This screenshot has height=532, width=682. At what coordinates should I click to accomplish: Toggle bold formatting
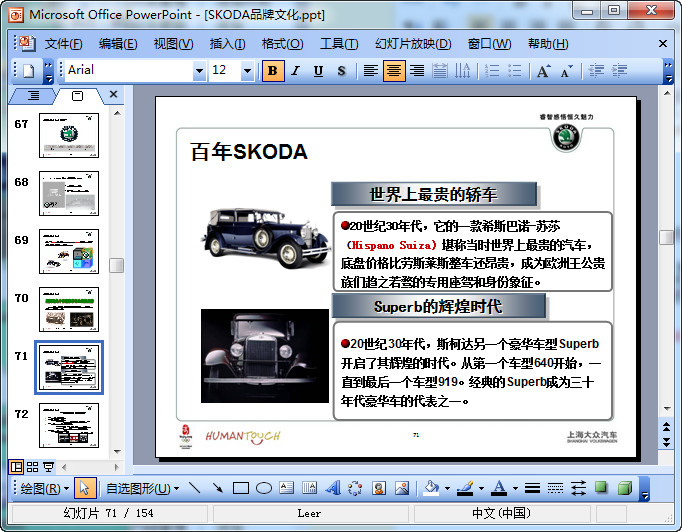[x=272, y=71]
